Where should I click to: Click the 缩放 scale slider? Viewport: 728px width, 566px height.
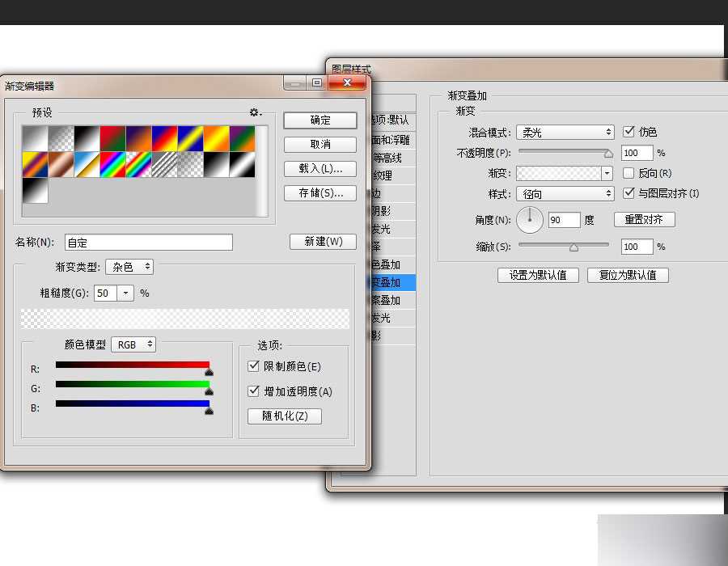click(564, 245)
